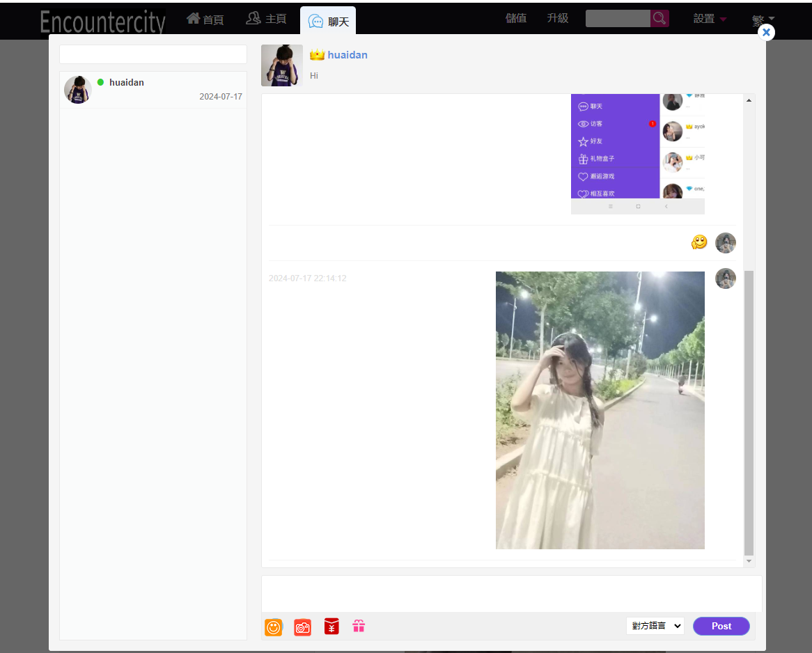Open 儲值 top-up page
812x653 pixels.
pos(516,18)
